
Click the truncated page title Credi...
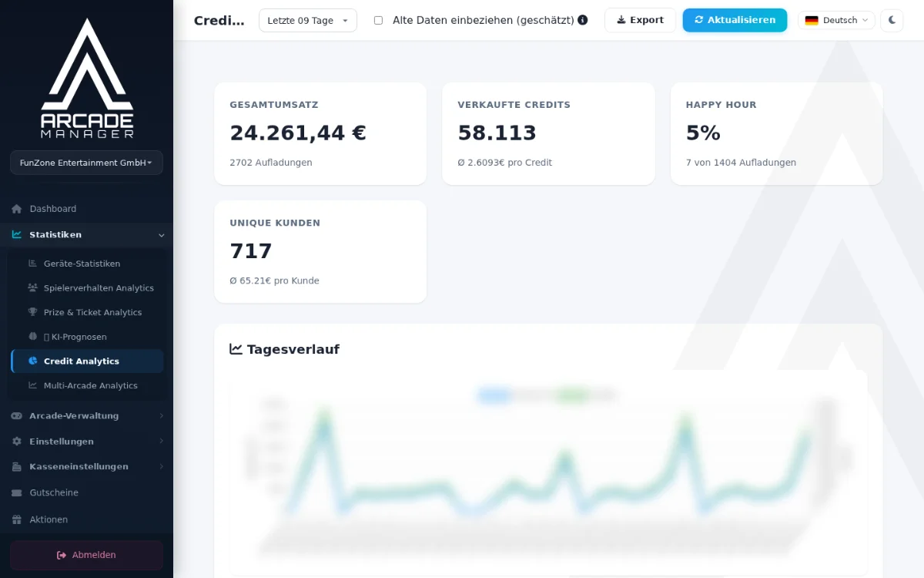(219, 20)
